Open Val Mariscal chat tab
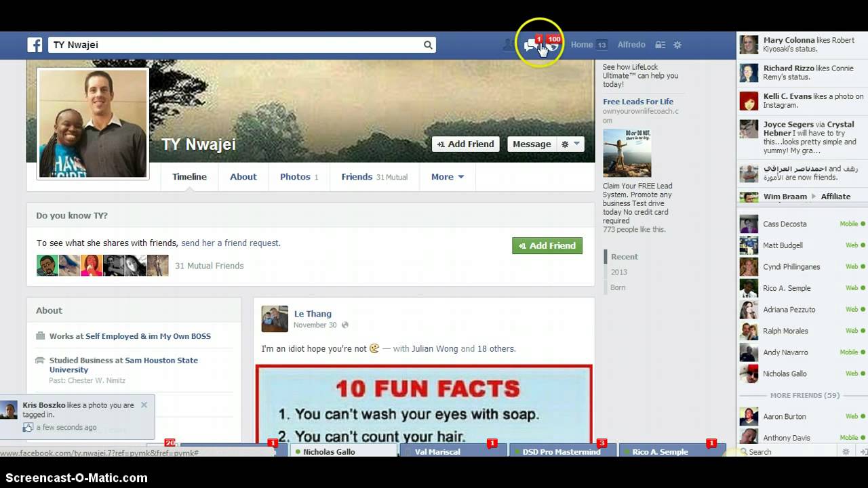This screenshot has width=868, height=488. 453,451
